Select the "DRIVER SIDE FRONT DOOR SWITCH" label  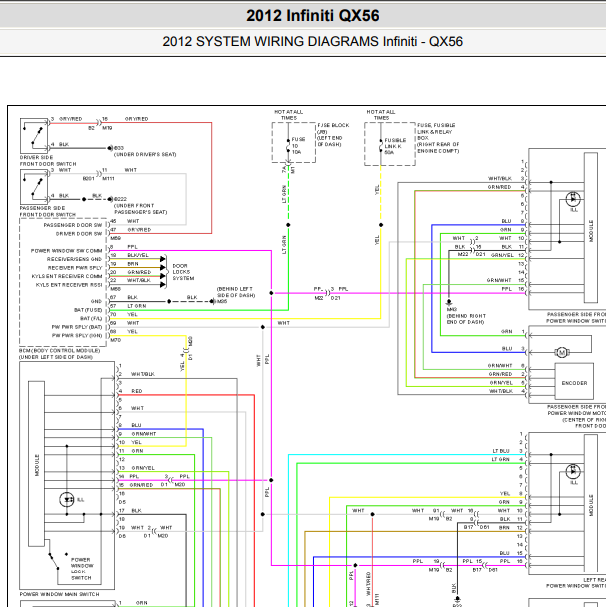tap(48, 161)
